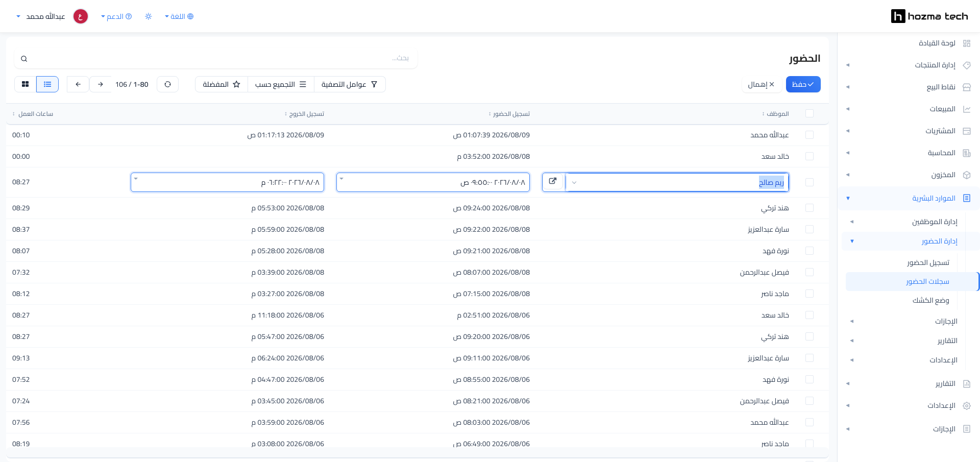
Task: Open عوامل التصفية filters
Action: (x=350, y=84)
